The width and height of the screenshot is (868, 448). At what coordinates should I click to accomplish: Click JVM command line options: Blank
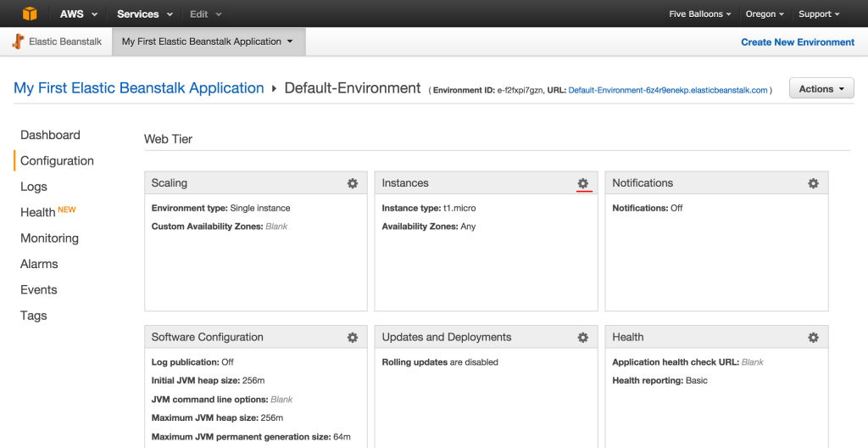pos(222,399)
